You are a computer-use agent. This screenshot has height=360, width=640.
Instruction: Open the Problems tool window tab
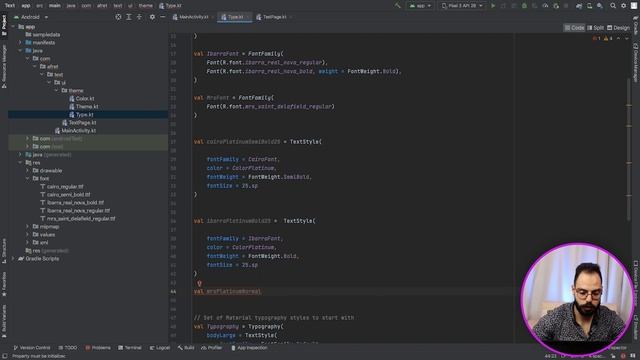(98, 348)
